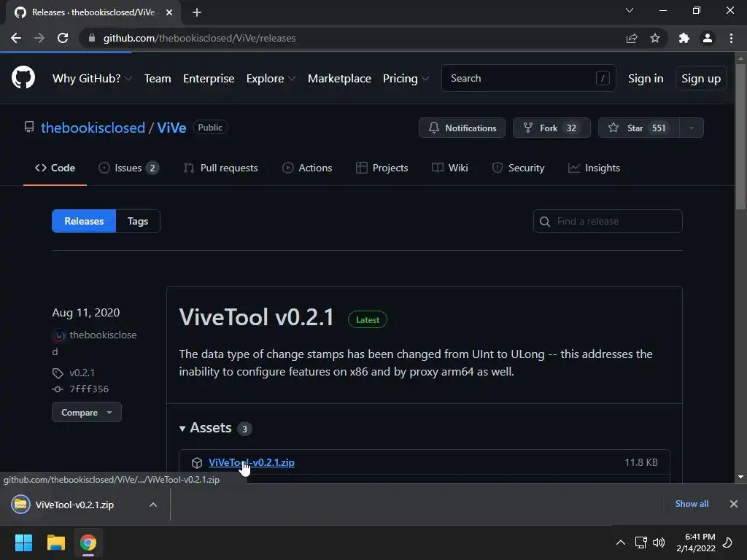
Task: Click the focus assist moon icon
Action: [x=728, y=542]
